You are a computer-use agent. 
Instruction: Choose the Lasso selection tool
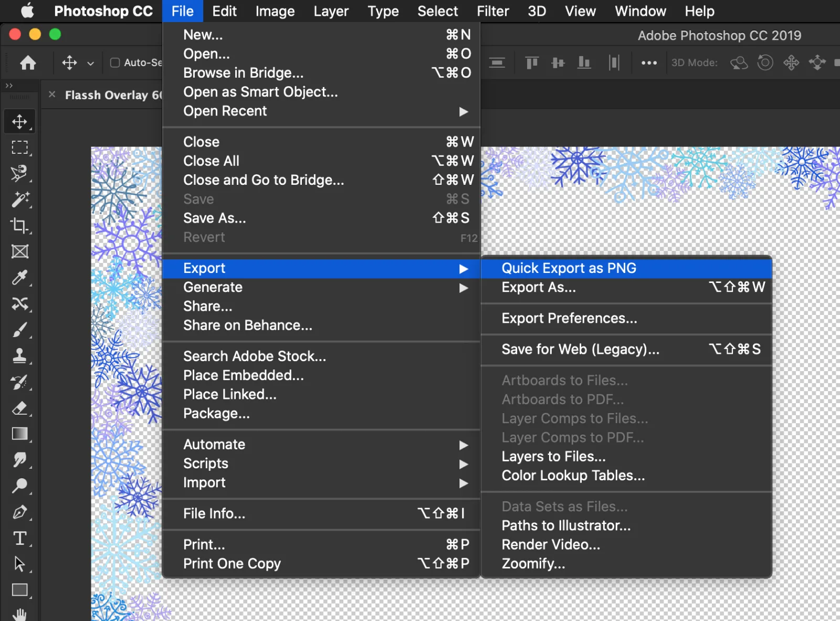pos(20,173)
